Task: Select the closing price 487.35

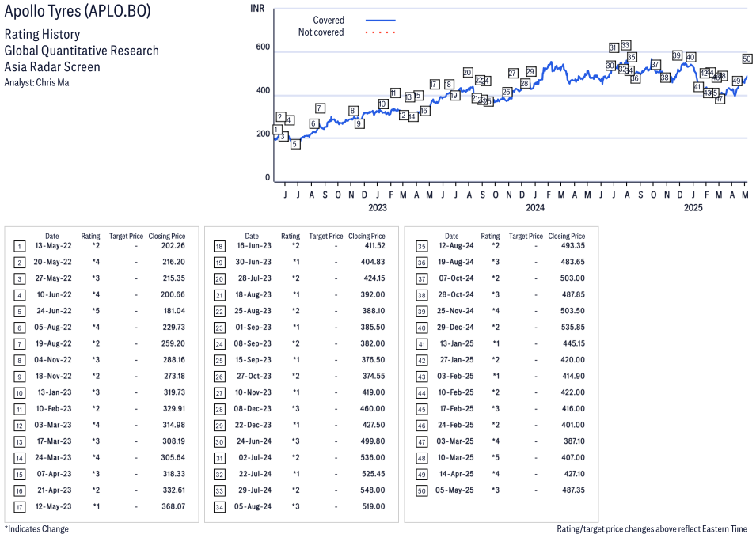Action: [x=573, y=490]
